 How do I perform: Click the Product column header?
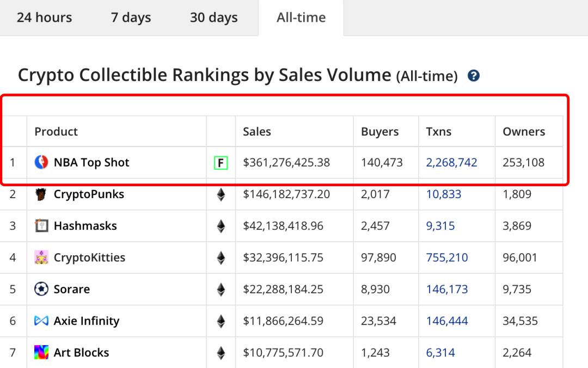point(56,132)
